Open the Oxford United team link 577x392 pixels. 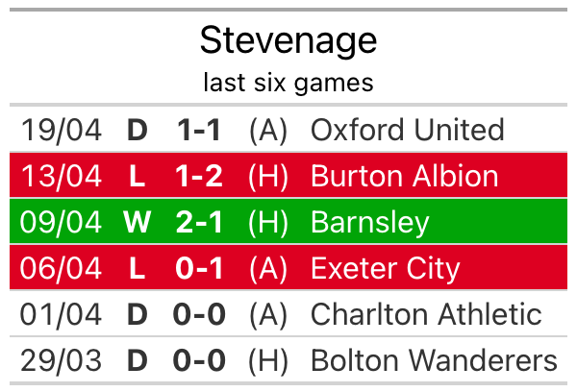(x=407, y=130)
